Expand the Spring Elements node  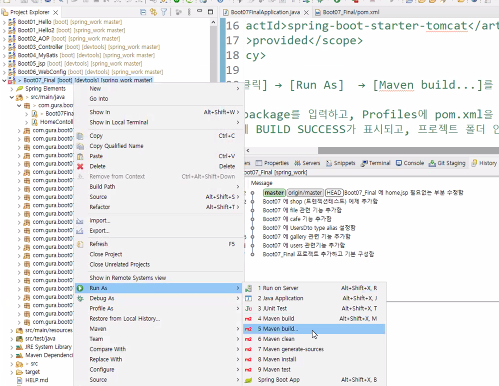[12, 89]
